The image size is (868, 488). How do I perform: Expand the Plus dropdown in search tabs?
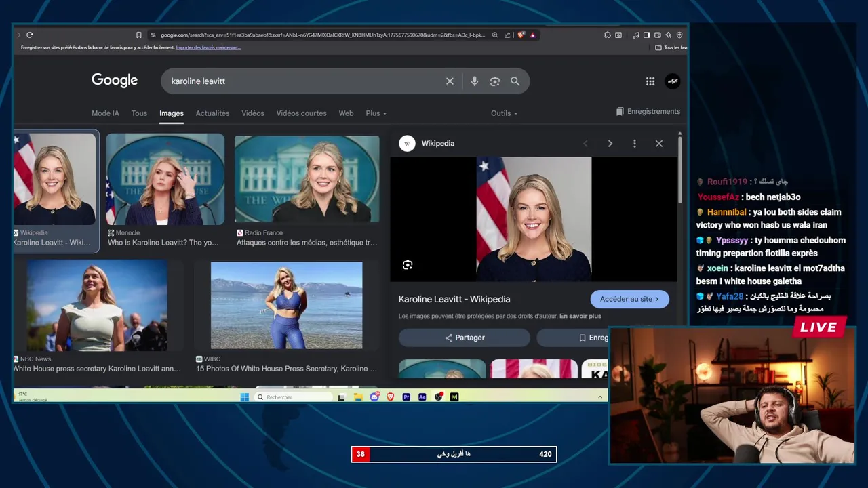click(376, 113)
